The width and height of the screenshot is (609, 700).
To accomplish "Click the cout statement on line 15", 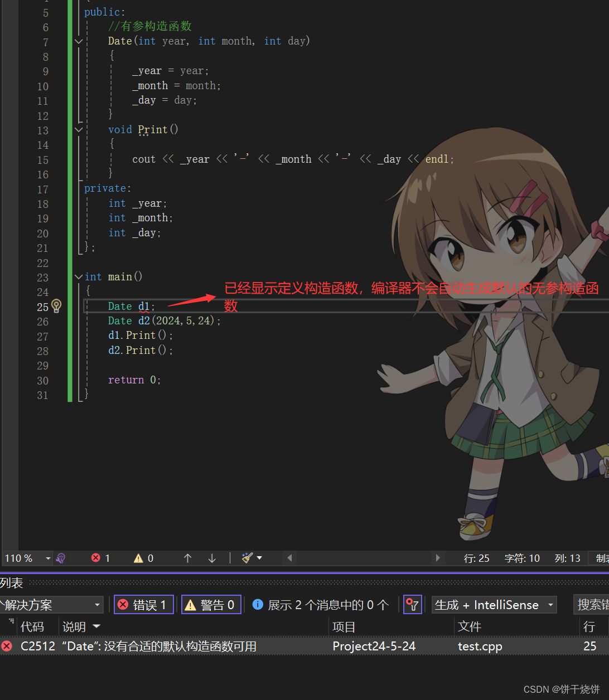I will pos(293,159).
